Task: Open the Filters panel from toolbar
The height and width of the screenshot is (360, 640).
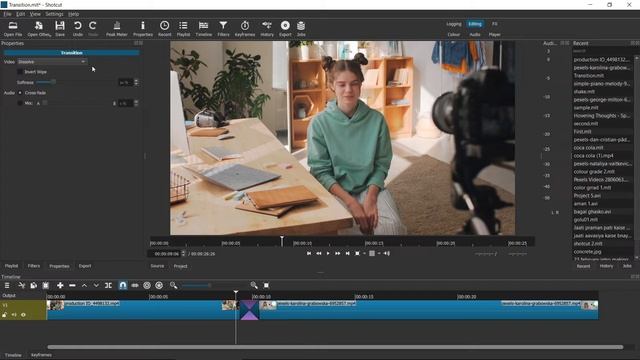Action: pos(223,29)
